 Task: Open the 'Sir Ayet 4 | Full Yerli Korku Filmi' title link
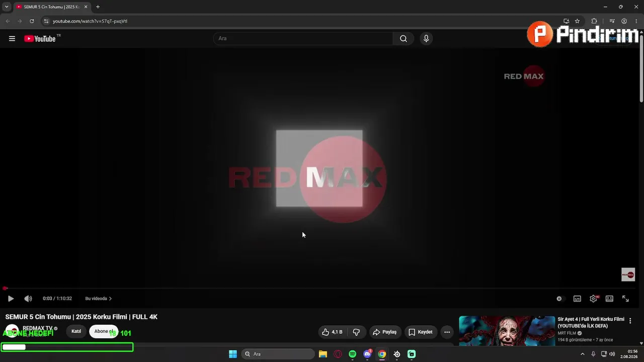[x=591, y=322]
